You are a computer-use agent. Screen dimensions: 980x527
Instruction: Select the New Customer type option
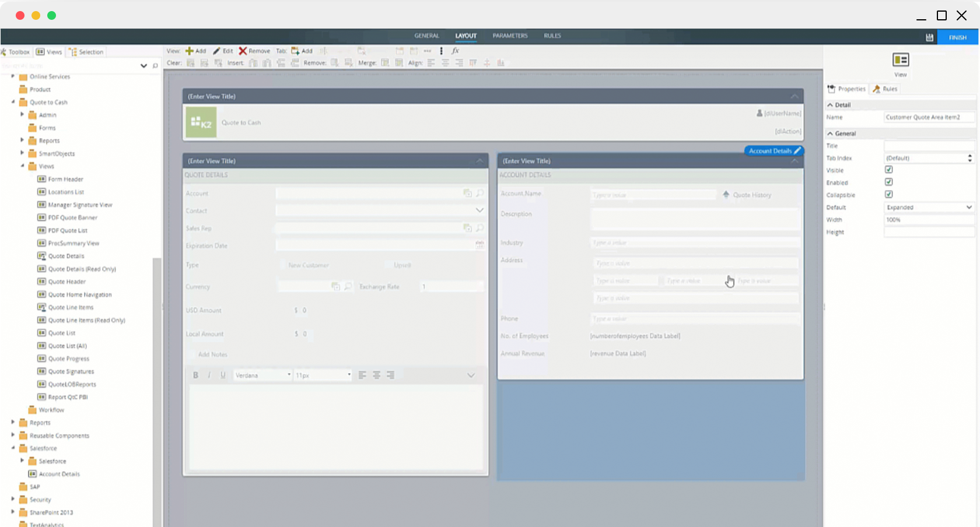283,265
